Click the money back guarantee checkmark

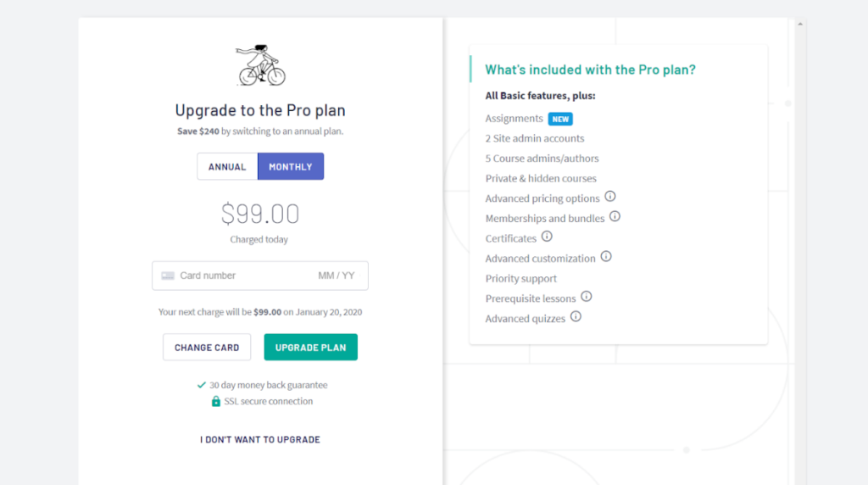coord(202,385)
